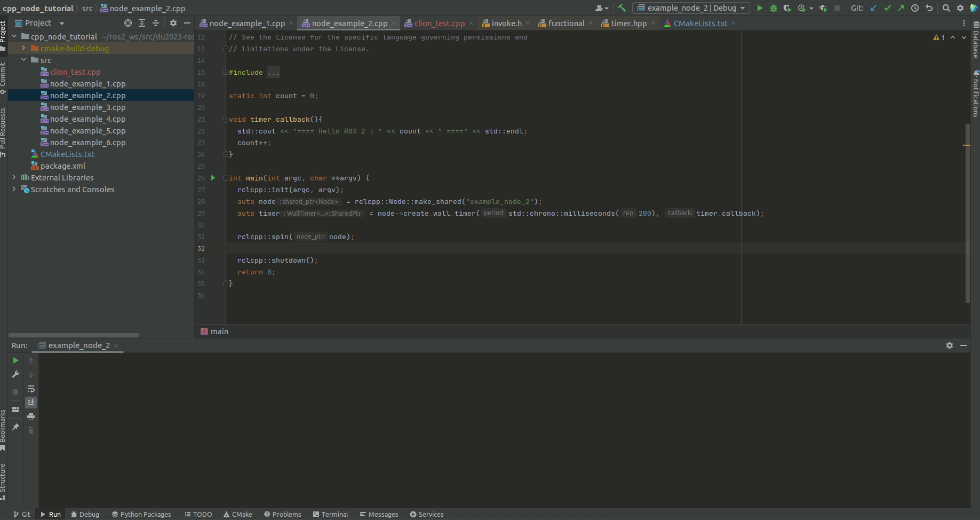
Task: Click the Git update project blue arrow
Action: pyautogui.click(x=873, y=8)
